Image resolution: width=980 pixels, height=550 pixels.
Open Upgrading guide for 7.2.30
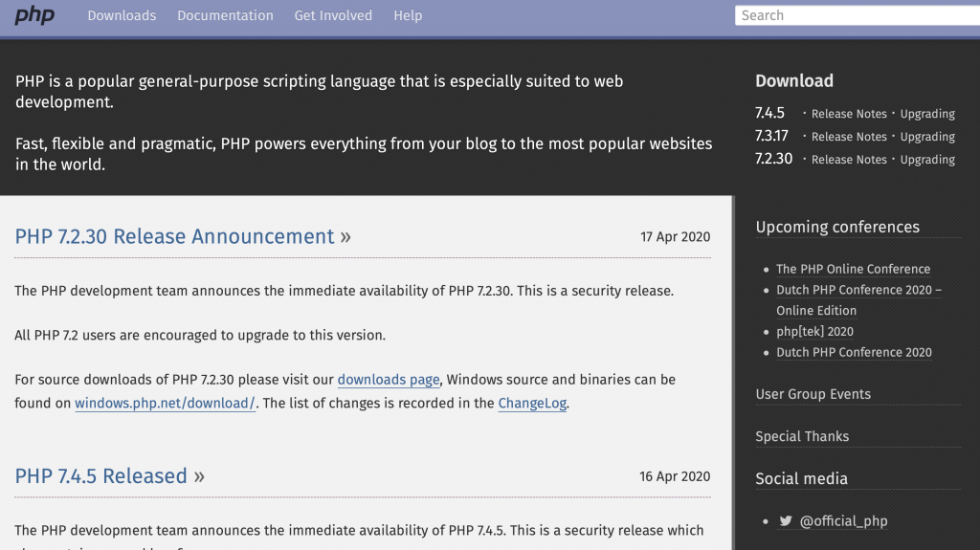coord(927,160)
